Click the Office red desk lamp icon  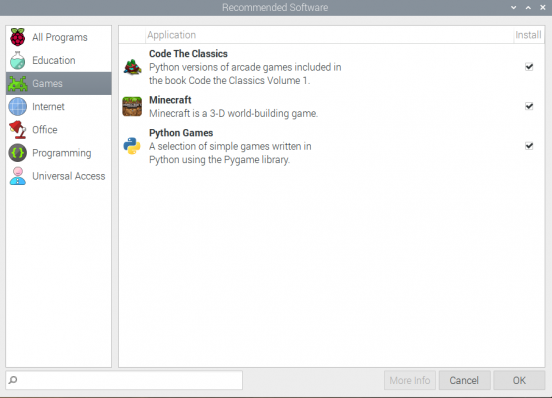(18, 129)
